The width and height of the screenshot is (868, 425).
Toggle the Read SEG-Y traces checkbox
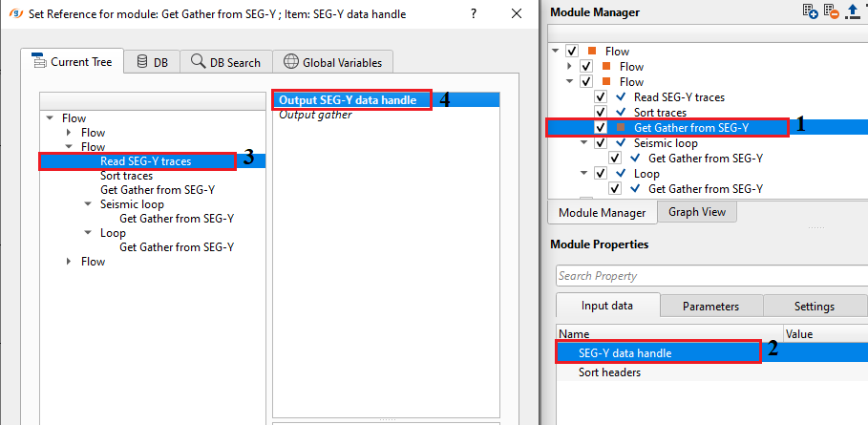[601, 97]
